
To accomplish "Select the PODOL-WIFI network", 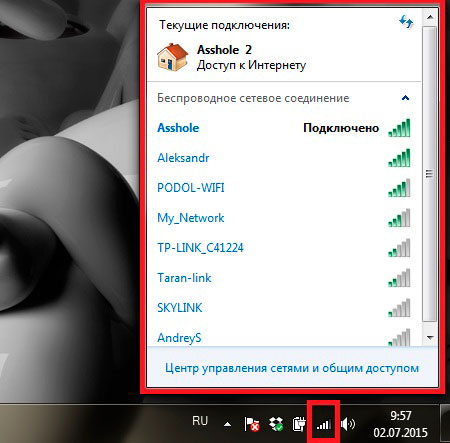I will (x=284, y=188).
